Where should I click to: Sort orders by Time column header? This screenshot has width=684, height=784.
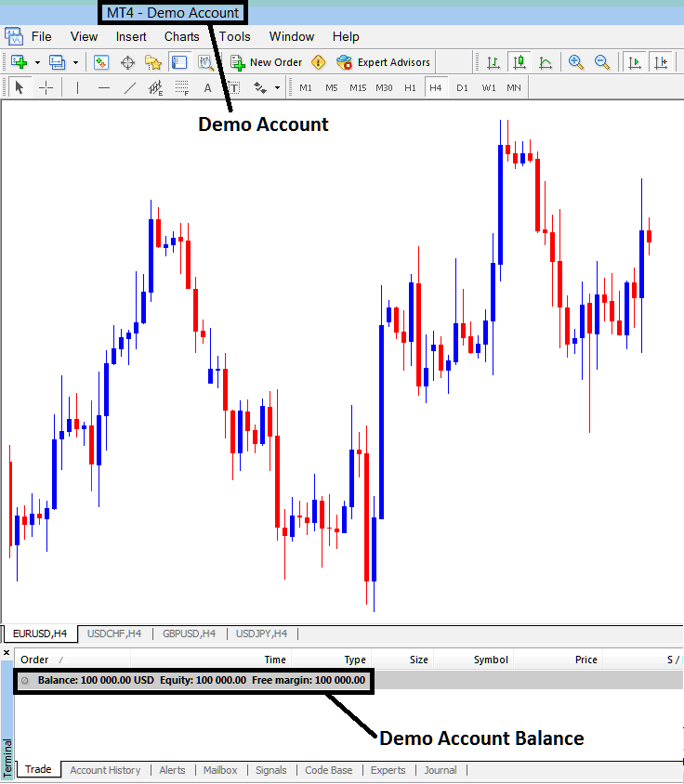point(275,660)
